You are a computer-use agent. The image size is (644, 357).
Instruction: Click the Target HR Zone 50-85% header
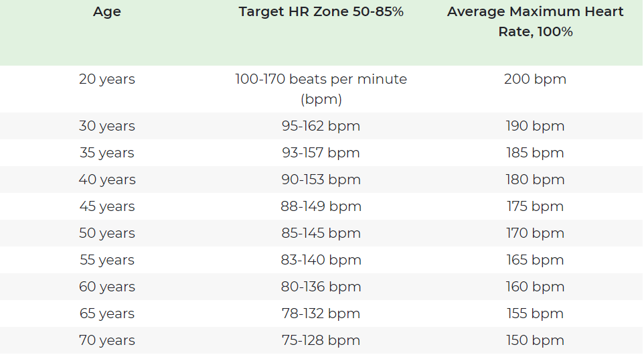point(321,11)
